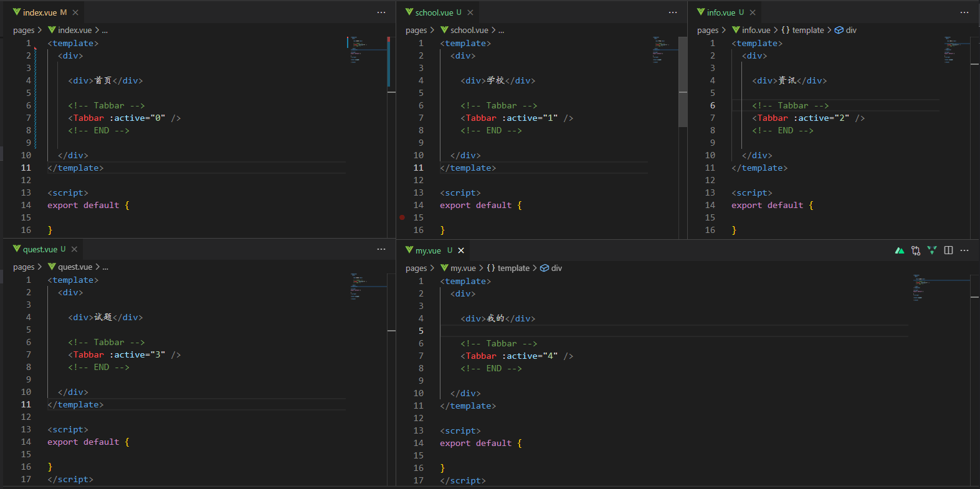
Task: Click school.vue breadcrumb file item
Action: tap(464, 30)
